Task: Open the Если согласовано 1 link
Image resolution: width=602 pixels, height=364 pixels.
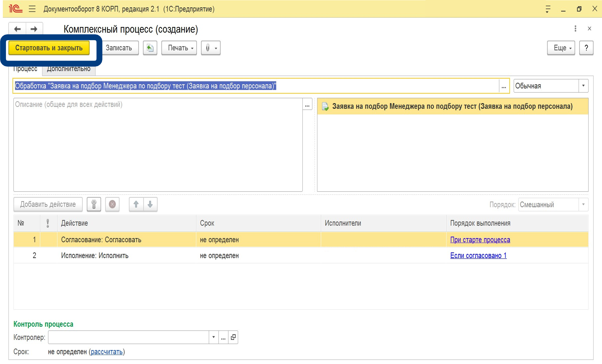Action: coord(478,256)
